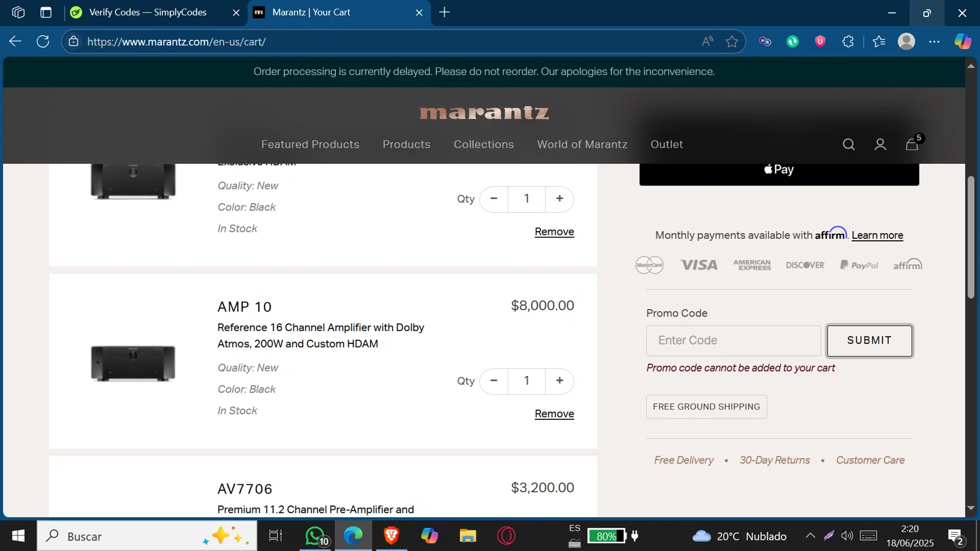Close the Marantz Your Cart tab
Image resolution: width=980 pixels, height=551 pixels.
[419, 12]
